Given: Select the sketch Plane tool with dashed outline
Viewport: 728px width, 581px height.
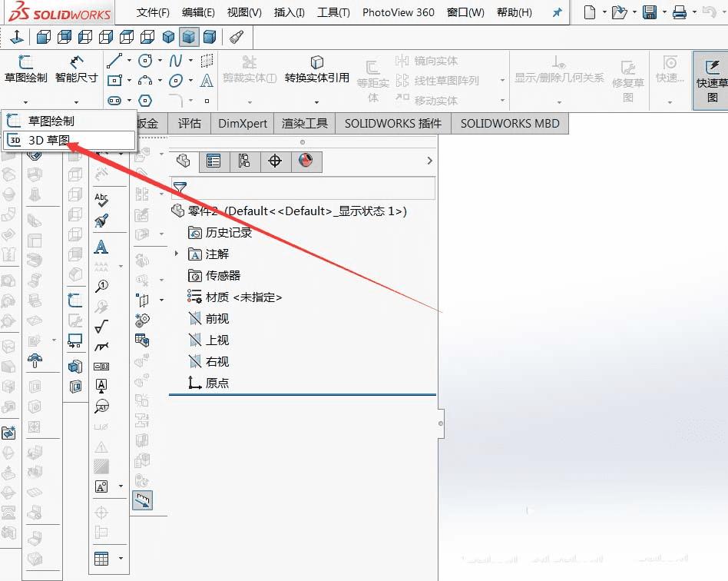Looking at the screenshot, I should pos(207,61).
